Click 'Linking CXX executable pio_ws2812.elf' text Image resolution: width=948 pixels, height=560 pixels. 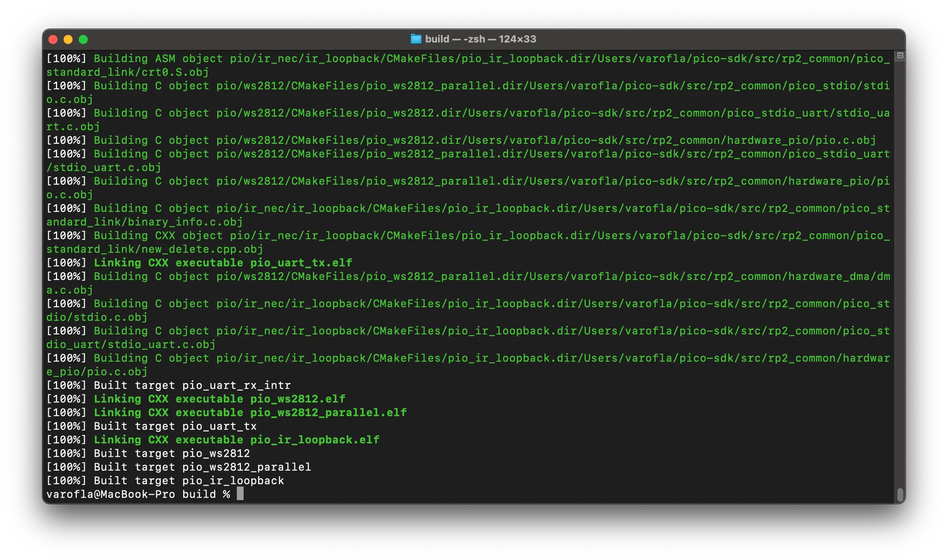[x=219, y=399]
